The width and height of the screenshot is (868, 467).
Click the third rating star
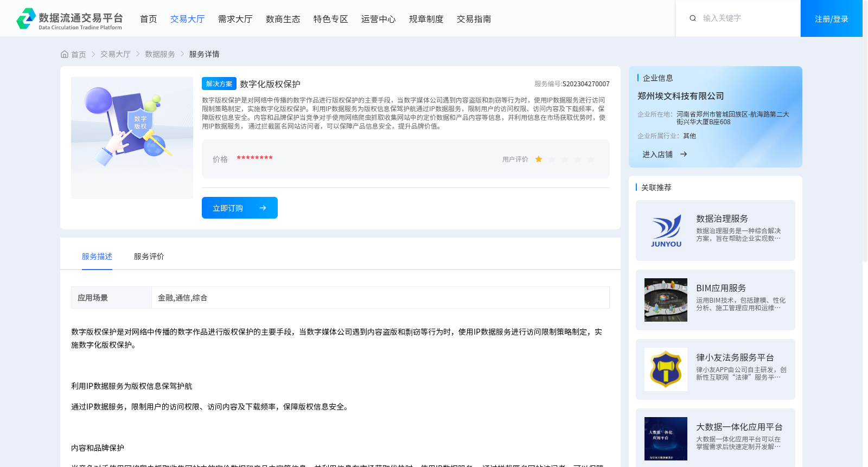pos(565,159)
